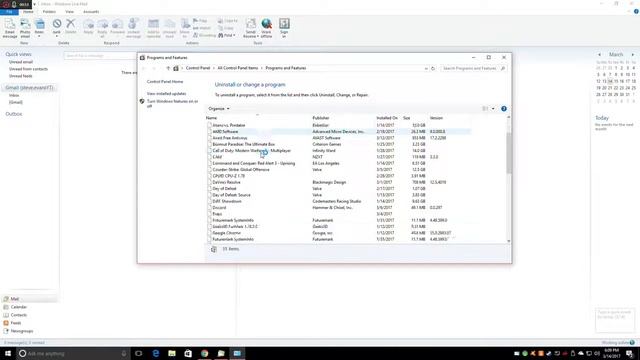Sort by the Installed On column header
This screenshot has height=360, width=640.
387,118
